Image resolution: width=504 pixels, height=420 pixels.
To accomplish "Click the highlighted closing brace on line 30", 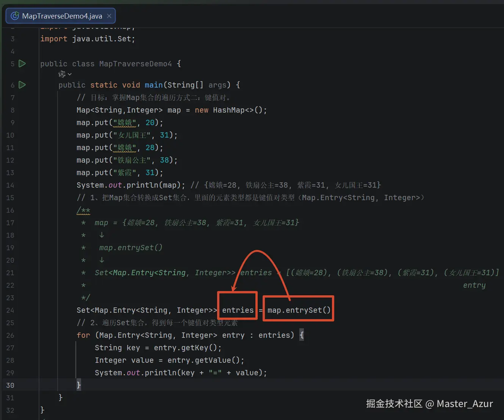I will click(x=79, y=385).
